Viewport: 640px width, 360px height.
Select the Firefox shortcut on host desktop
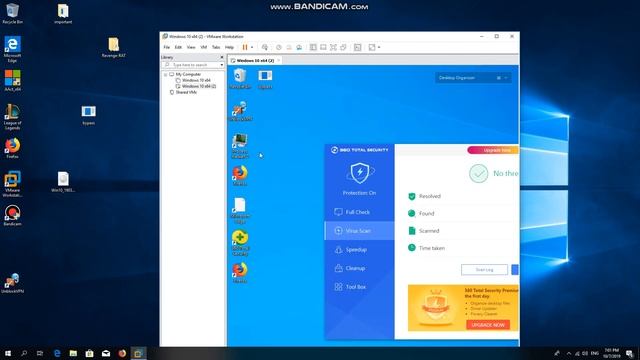tap(12, 148)
